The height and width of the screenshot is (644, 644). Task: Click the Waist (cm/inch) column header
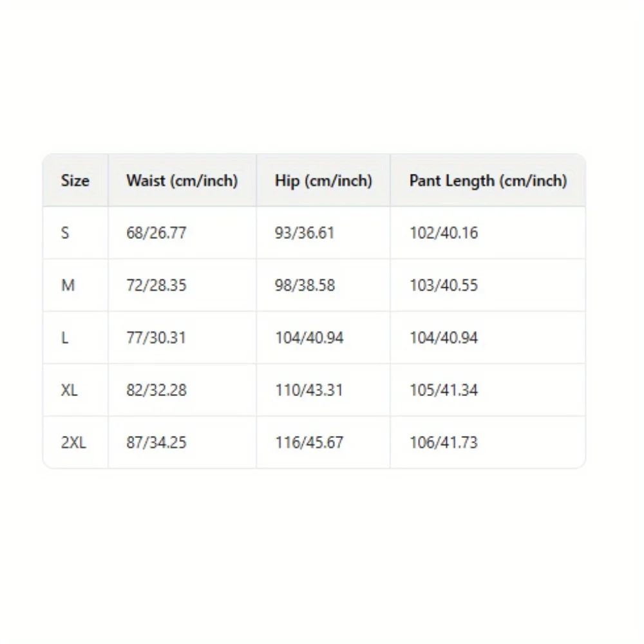click(182, 181)
